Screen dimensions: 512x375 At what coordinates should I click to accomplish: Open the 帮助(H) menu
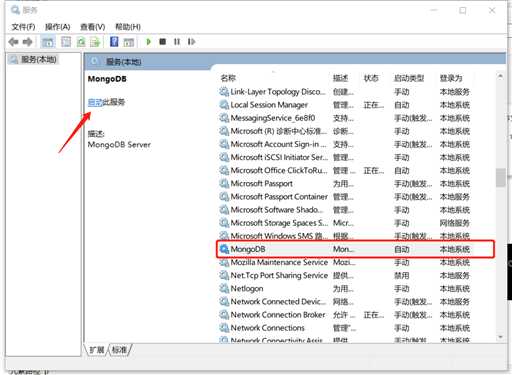128,27
